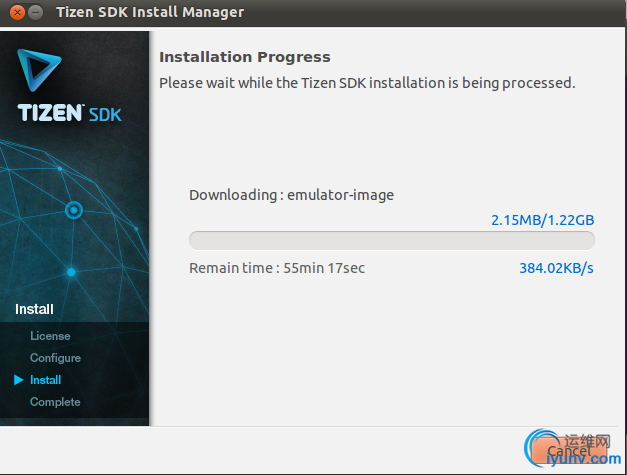Click the download progress bar

pos(392,240)
